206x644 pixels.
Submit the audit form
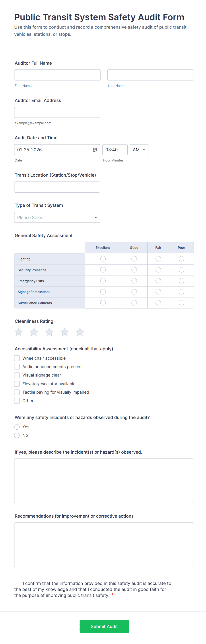[x=104, y=626]
